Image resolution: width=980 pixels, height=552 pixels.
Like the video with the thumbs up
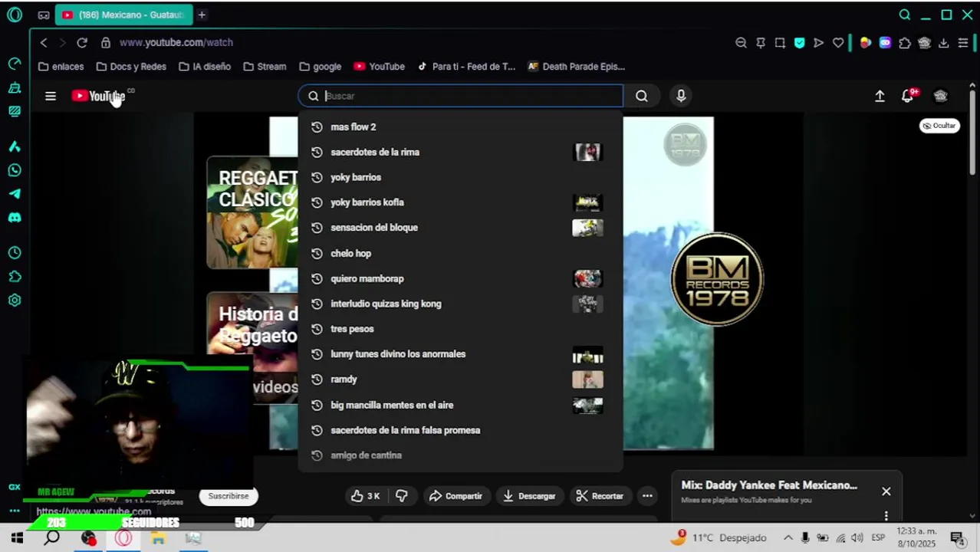click(365, 496)
